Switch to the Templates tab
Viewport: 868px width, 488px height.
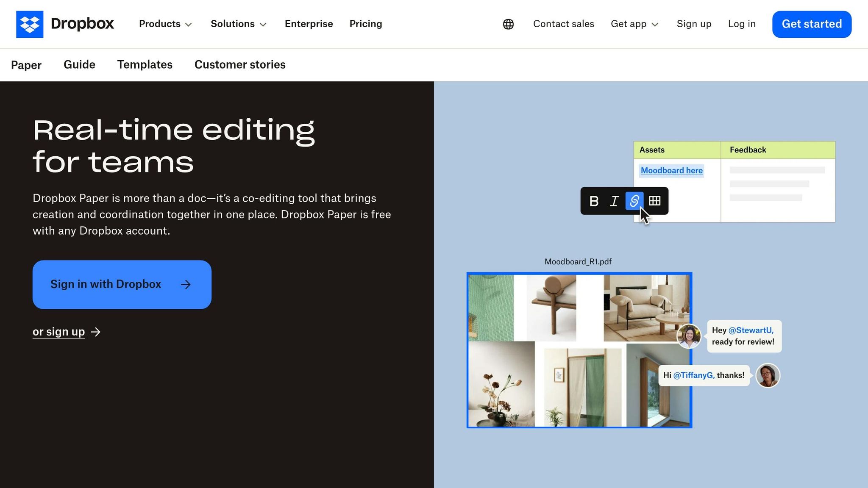(145, 65)
